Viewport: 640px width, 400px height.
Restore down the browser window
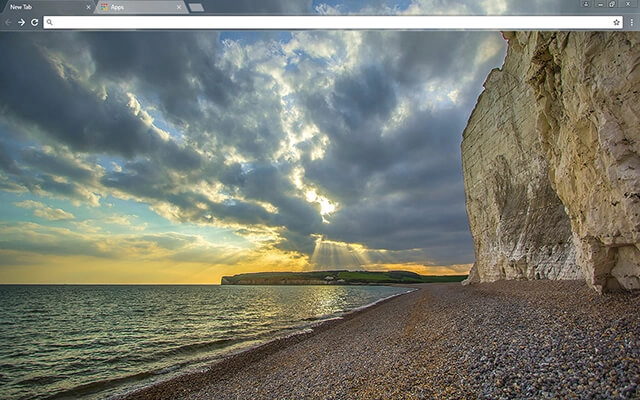612,4
